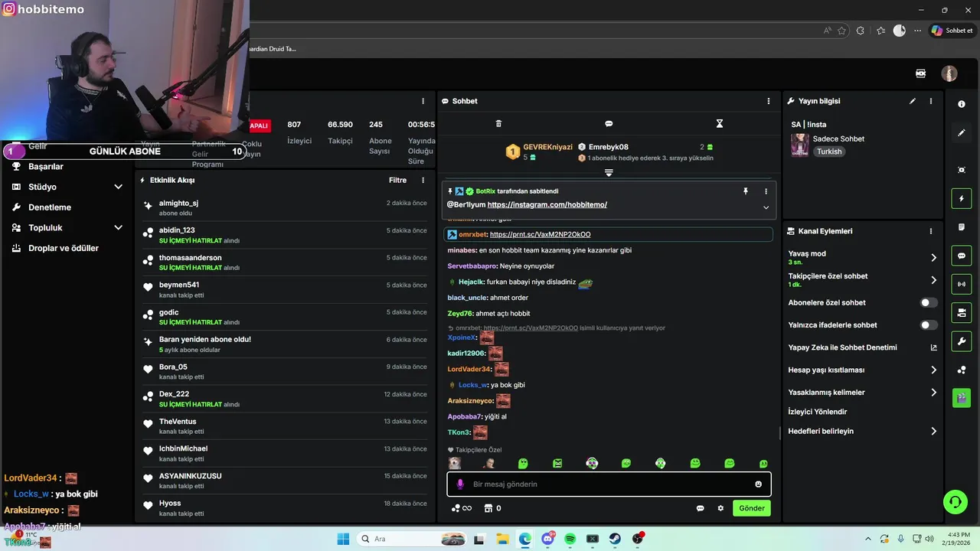Click the trash icon in the Sohbet panel
Image resolution: width=980 pixels, height=551 pixels.
point(498,123)
